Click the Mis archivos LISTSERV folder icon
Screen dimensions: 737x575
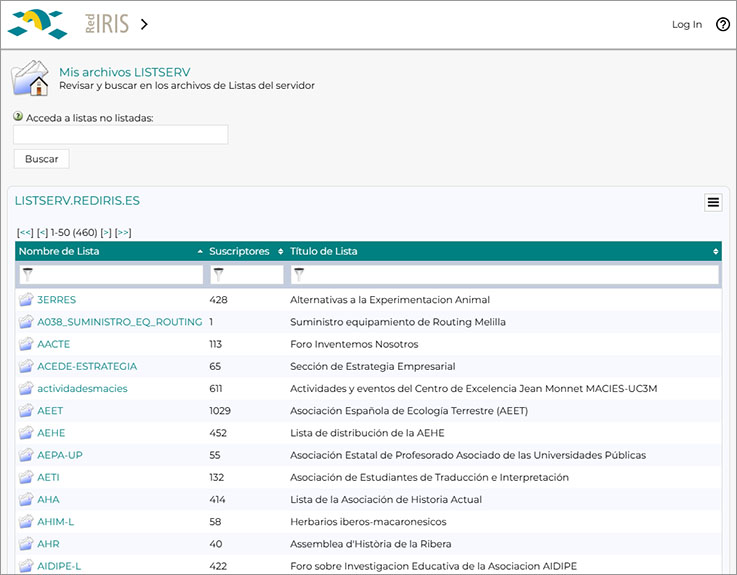[x=30, y=78]
